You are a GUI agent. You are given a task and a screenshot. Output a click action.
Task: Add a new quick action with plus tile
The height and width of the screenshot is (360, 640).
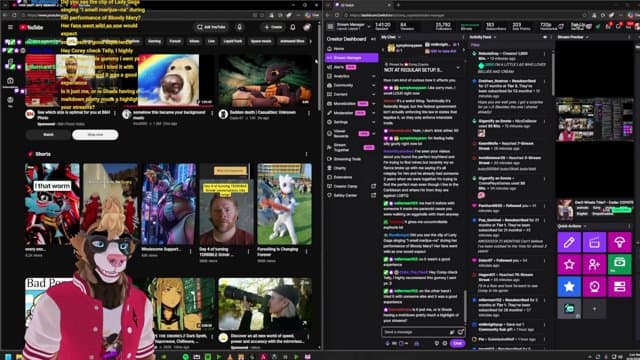click(x=594, y=309)
